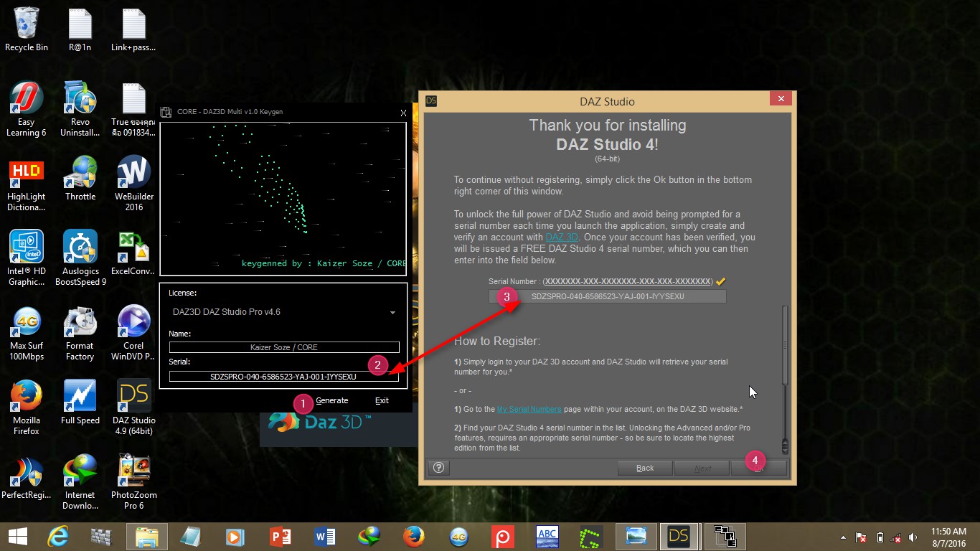
Task: Open the License dropdown in keygen window
Action: pyautogui.click(x=283, y=312)
